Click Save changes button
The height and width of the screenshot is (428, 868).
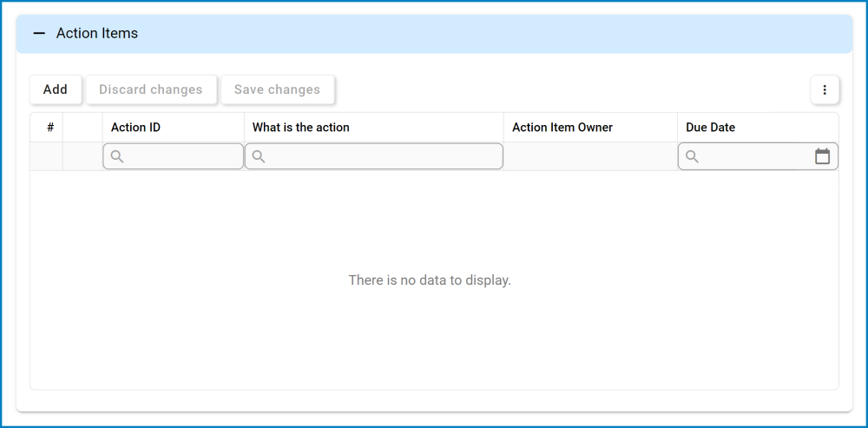coord(277,89)
